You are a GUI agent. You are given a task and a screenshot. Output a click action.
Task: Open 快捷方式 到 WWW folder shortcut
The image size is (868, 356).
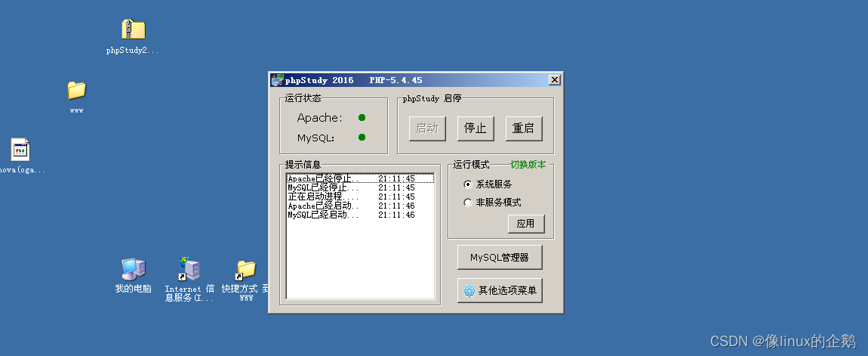[246, 270]
